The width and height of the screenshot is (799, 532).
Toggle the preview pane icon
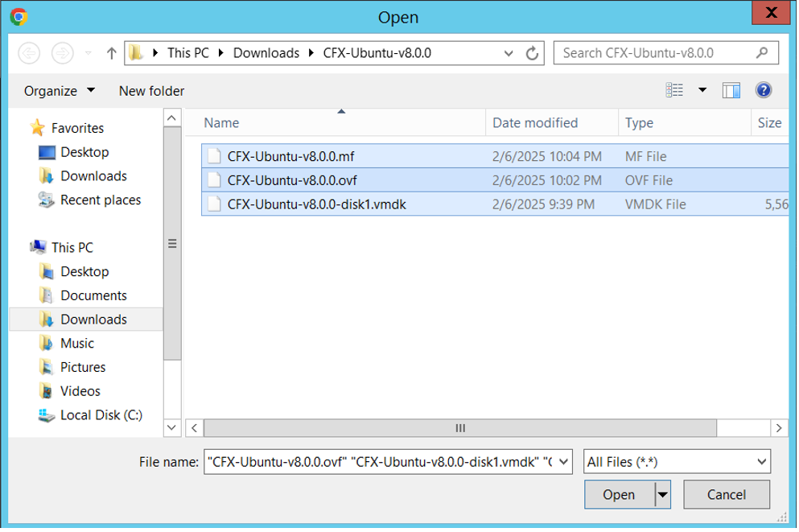tap(731, 90)
